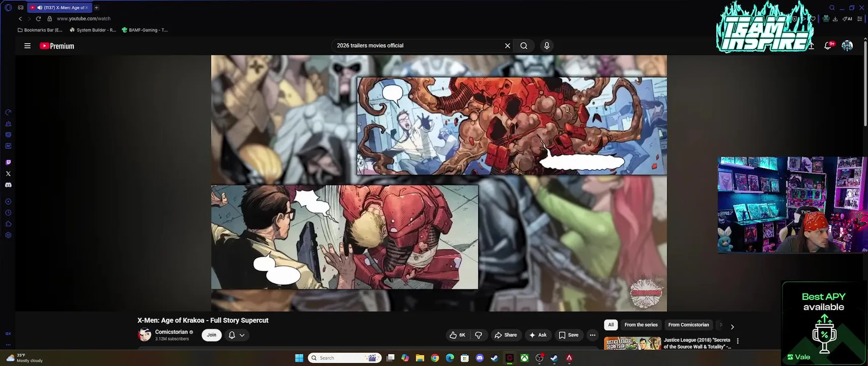This screenshot has width=868, height=366.
Task: Run the search with the magnifier button
Action: point(524,46)
